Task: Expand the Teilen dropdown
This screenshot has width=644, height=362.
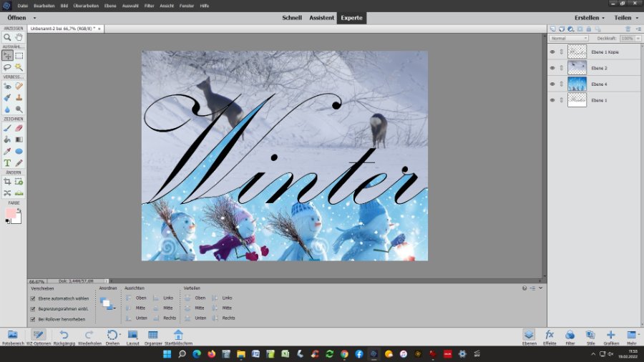Action: [x=637, y=18]
